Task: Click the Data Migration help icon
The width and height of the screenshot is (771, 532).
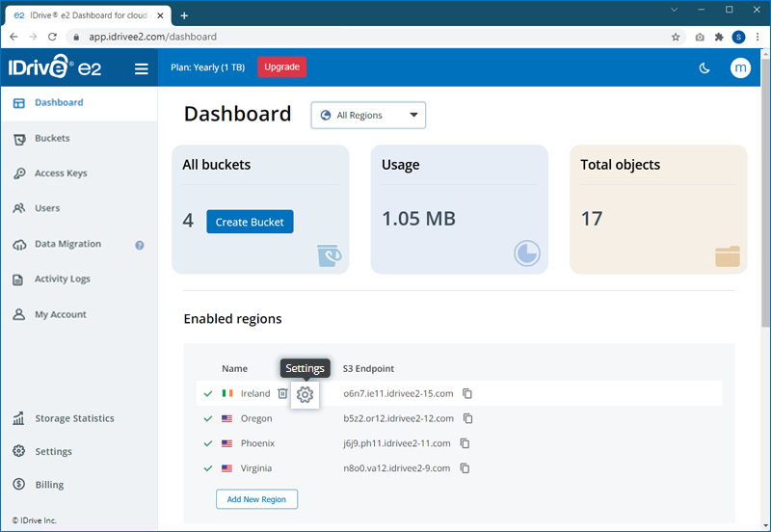Action: coord(140,245)
